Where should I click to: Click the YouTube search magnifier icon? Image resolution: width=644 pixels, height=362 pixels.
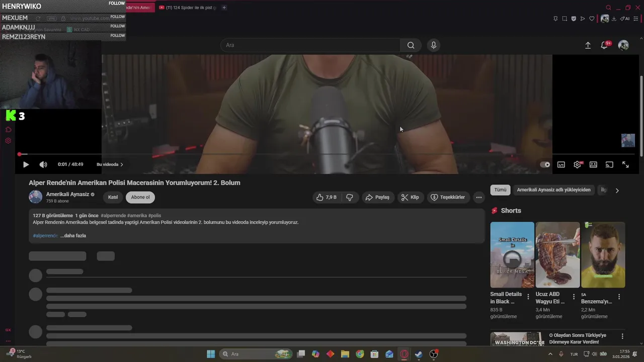(x=411, y=45)
